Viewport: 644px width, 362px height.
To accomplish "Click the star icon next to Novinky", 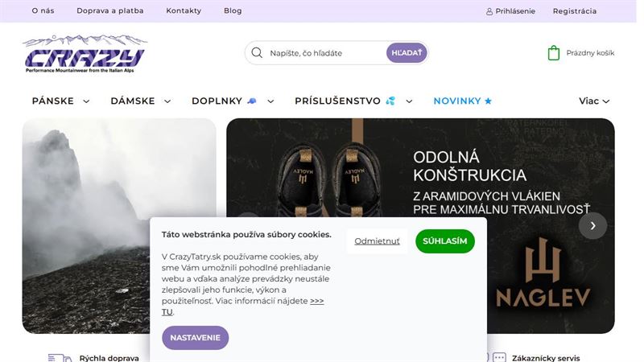I will click(488, 101).
